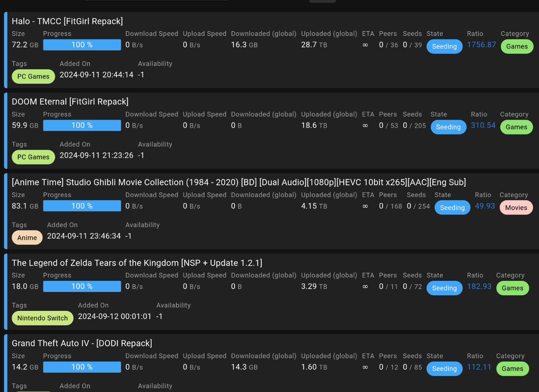This screenshot has height=392, width=539.
Task: Open the Halo - TMCC torrent entry
Action: point(67,21)
